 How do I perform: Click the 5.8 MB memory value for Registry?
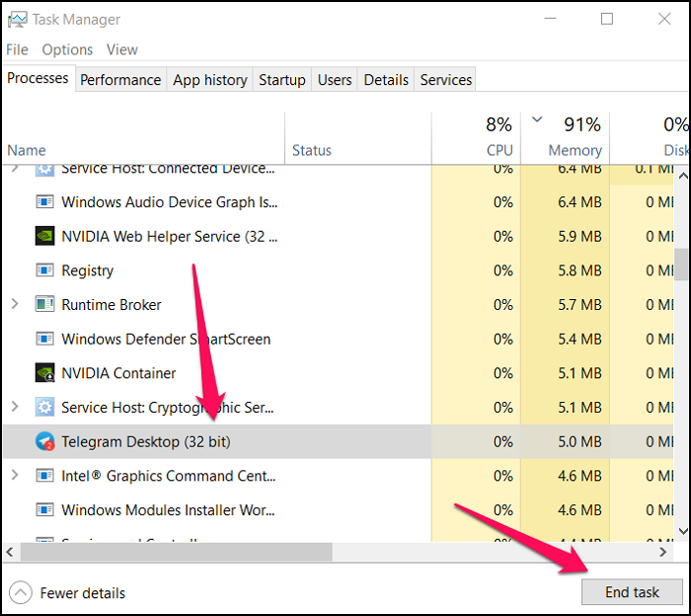tap(579, 270)
